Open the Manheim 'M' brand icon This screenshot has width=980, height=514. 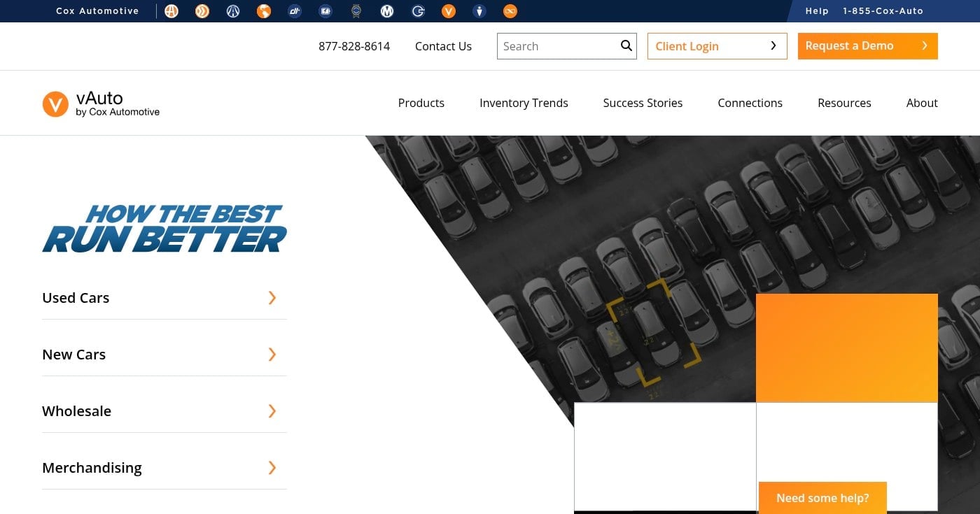pos(387,11)
